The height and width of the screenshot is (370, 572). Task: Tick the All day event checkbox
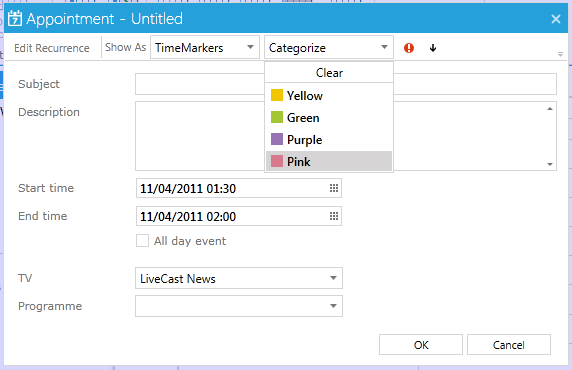(x=142, y=241)
